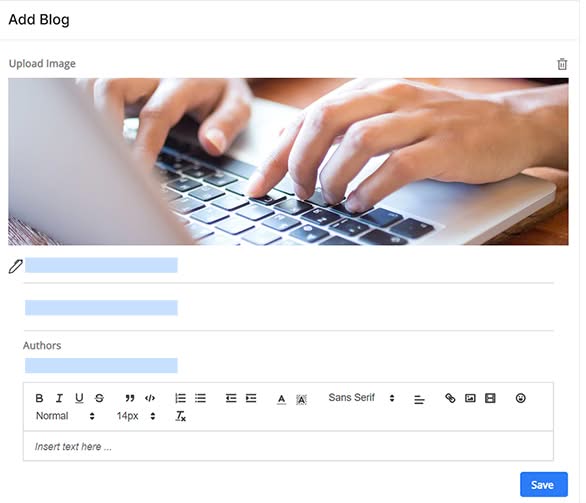Viewport: 586px width, 503px height.
Task: Insert a code block
Action: point(150,398)
